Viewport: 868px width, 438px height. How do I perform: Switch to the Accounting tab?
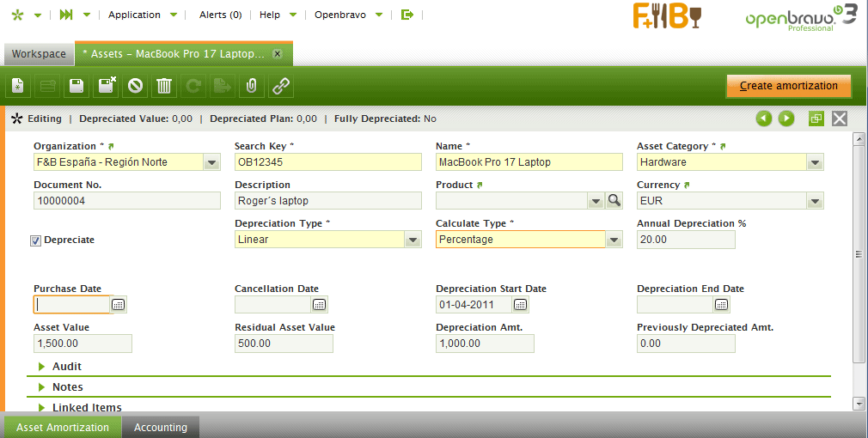tap(161, 427)
